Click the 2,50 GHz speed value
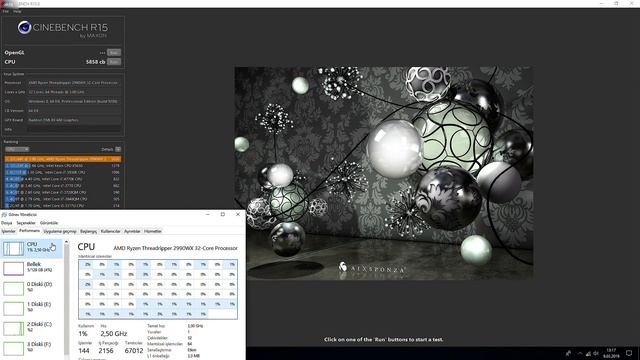Image resolution: width=640 pixels, height=360 pixels. pyautogui.click(x=113, y=333)
